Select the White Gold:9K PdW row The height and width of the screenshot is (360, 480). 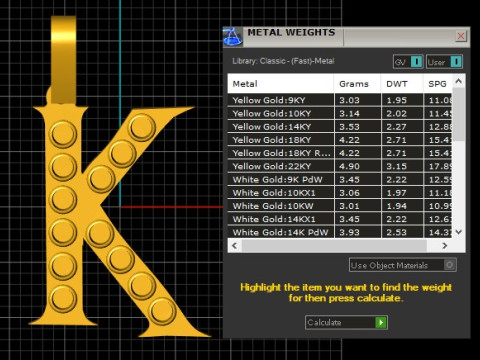pos(340,179)
